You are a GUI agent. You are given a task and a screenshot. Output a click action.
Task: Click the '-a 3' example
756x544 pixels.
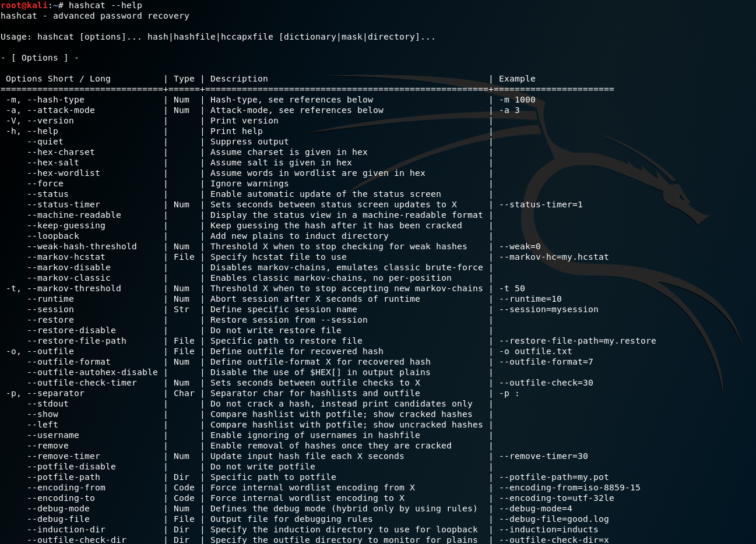(509, 110)
